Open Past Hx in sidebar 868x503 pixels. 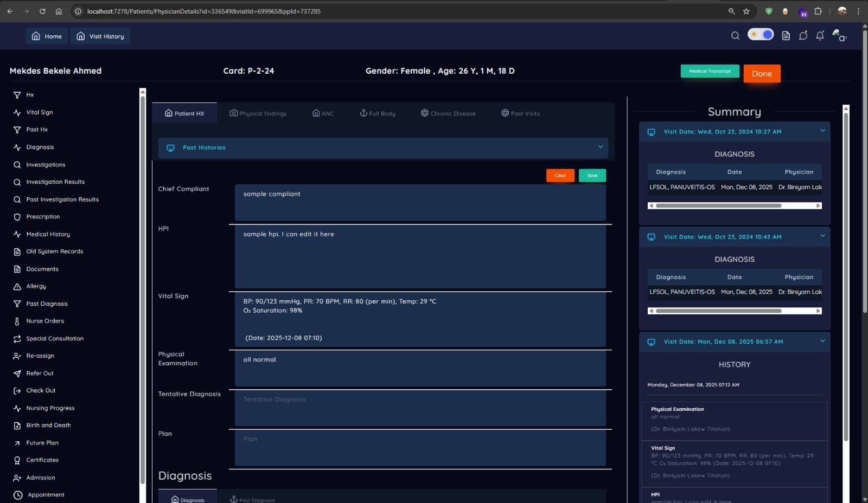click(31, 130)
